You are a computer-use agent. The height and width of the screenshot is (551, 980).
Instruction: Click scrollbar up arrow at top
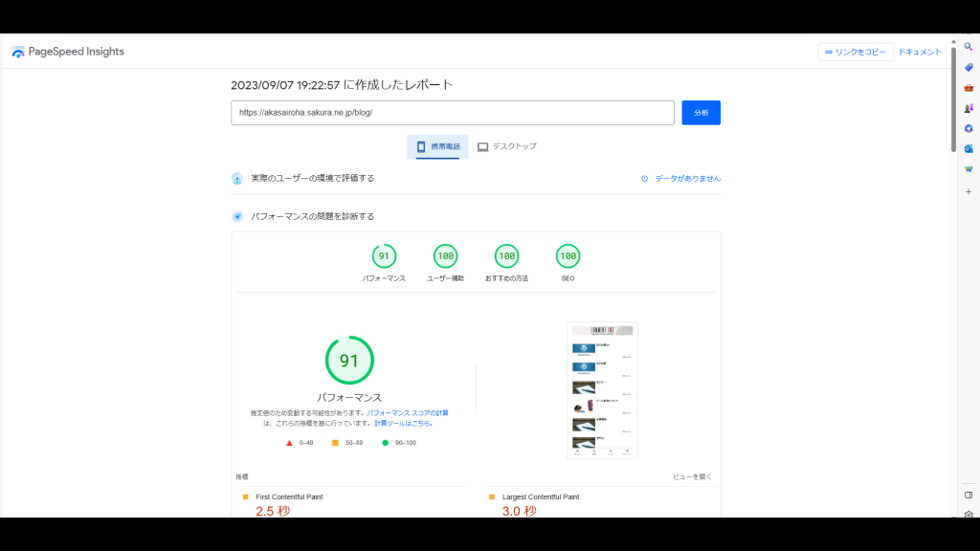(953, 42)
